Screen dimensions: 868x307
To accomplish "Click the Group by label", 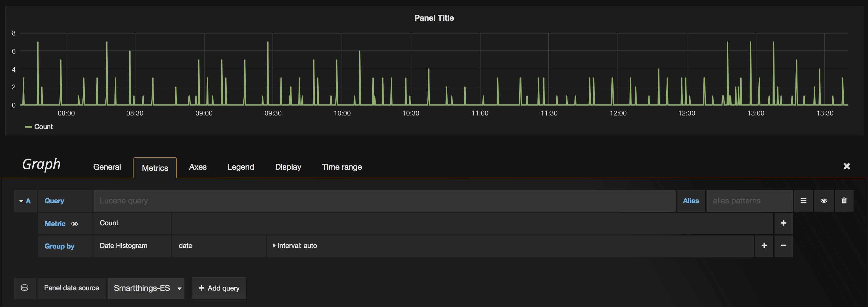I will click(x=59, y=246).
